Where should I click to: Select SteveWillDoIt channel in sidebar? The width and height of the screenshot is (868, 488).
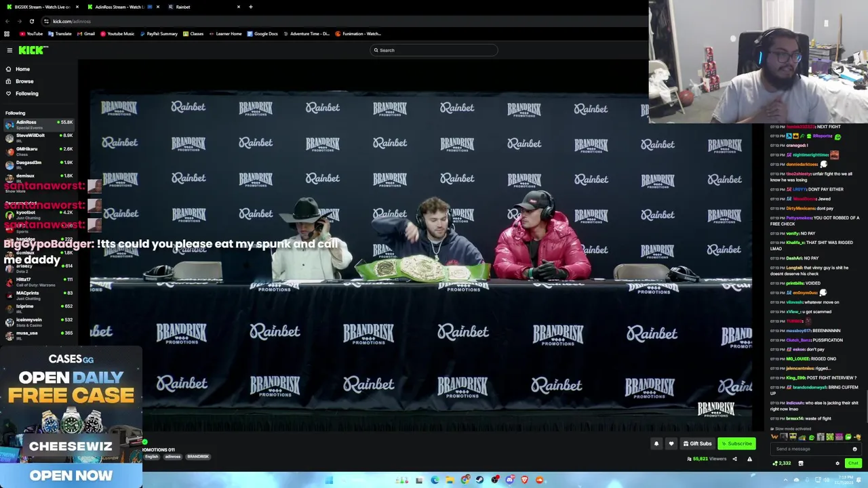tap(39, 138)
